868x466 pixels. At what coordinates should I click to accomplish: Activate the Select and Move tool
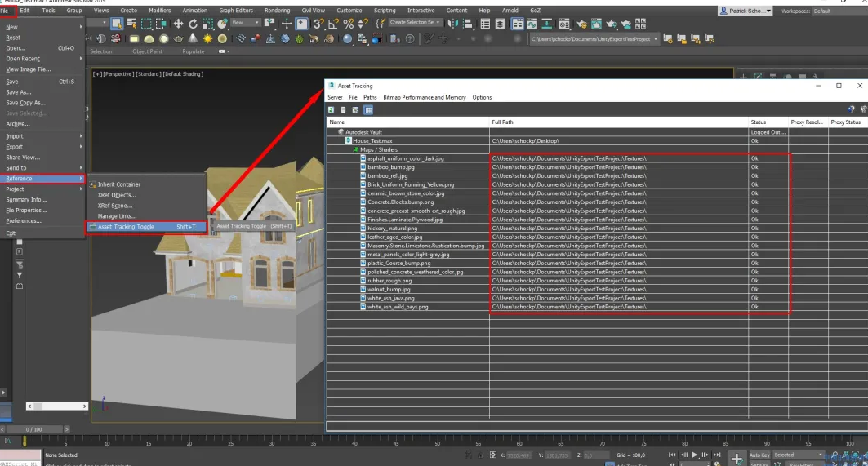178,23
